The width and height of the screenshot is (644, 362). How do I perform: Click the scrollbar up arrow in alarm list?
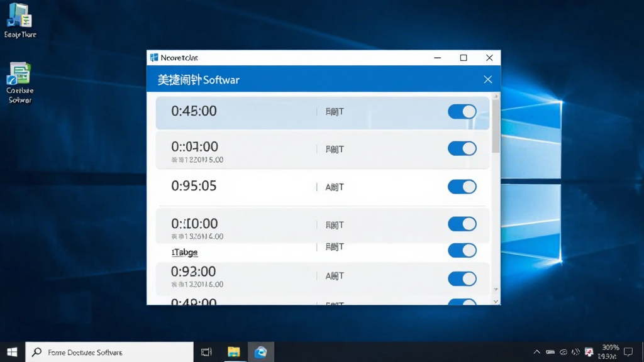coord(496,96)
